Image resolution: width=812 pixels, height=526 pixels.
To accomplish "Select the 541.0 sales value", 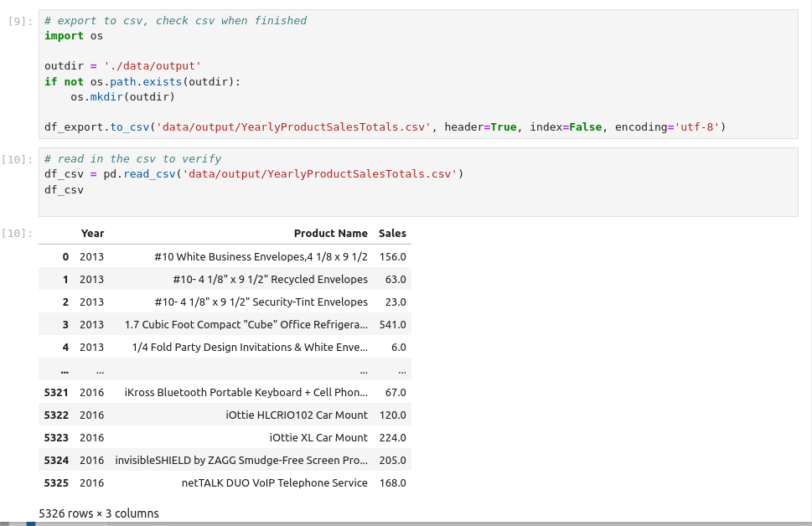I will 392,324.
